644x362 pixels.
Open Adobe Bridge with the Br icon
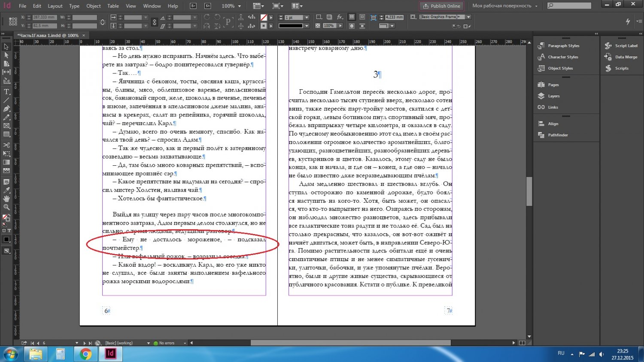click(x=193, y=6)
